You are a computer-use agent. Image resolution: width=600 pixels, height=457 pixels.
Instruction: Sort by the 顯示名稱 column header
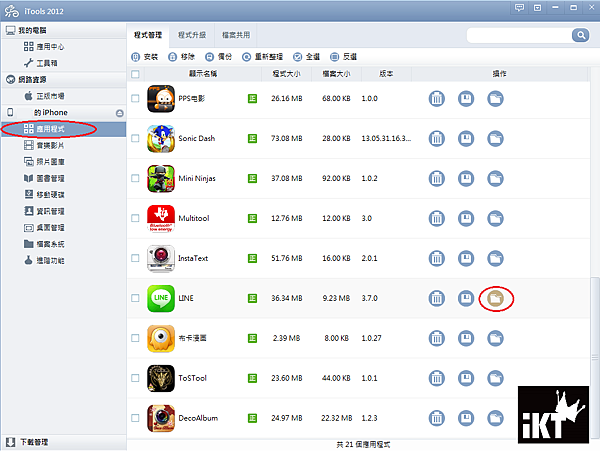point(203,74)
